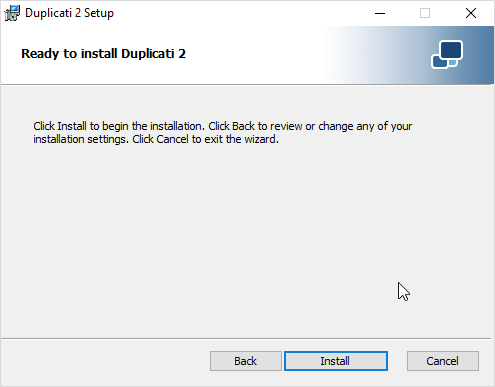Click the large dark-blue square of the logo

[450, 51]
